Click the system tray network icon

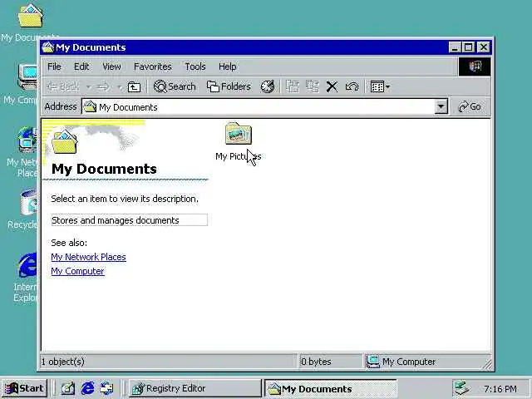coord(462,388)
